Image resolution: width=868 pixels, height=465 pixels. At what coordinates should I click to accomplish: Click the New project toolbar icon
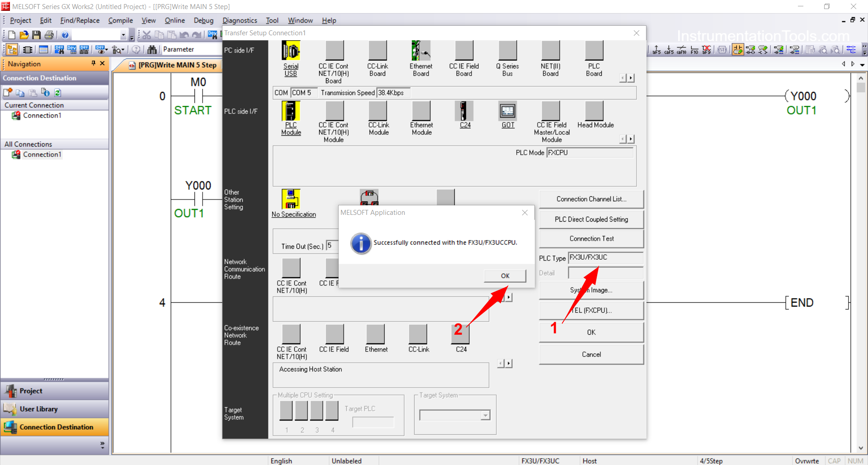click(x=12, y=35)
